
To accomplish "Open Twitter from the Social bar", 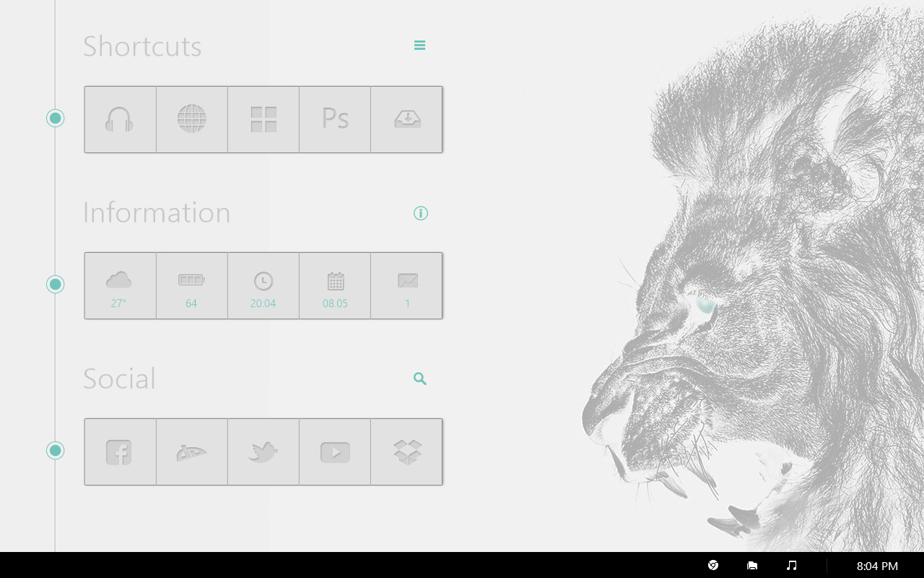I will [263, 451].
